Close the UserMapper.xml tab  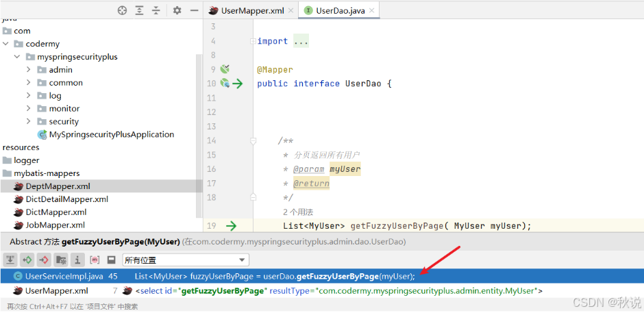290,11
